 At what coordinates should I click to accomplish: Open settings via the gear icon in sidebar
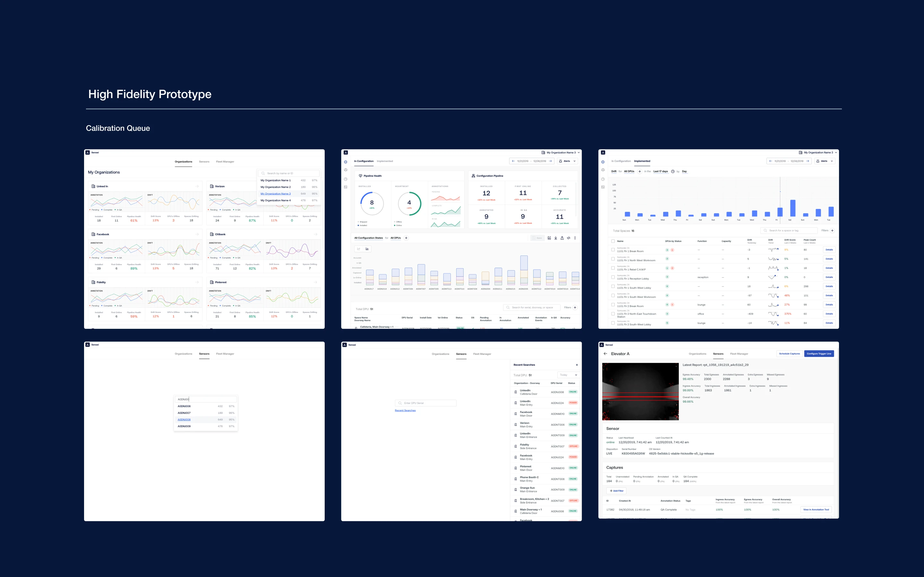(345, 162)
